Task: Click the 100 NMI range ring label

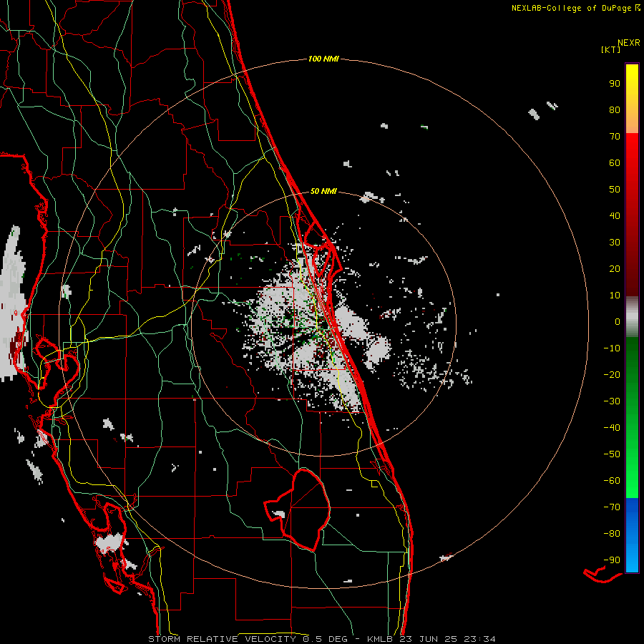Action: click(x=323, y=59)
